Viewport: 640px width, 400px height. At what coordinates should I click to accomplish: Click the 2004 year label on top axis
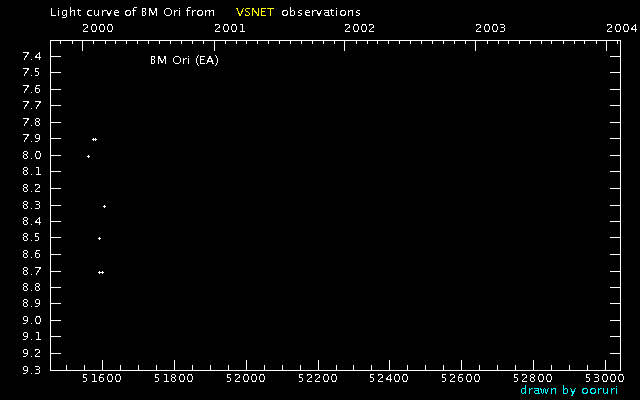click(621, 28)
